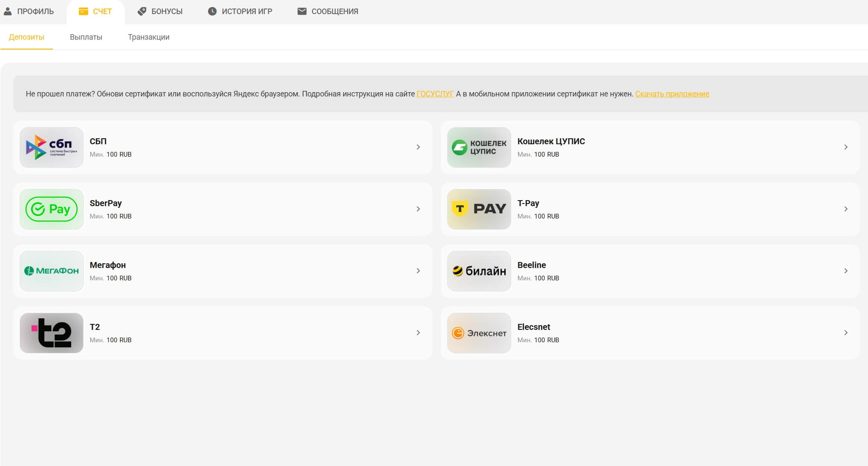This screenshot has width=868, height=466.
Task: Open the Beeline row chevron
Action: pyautogui.click(x=846, y=271)
